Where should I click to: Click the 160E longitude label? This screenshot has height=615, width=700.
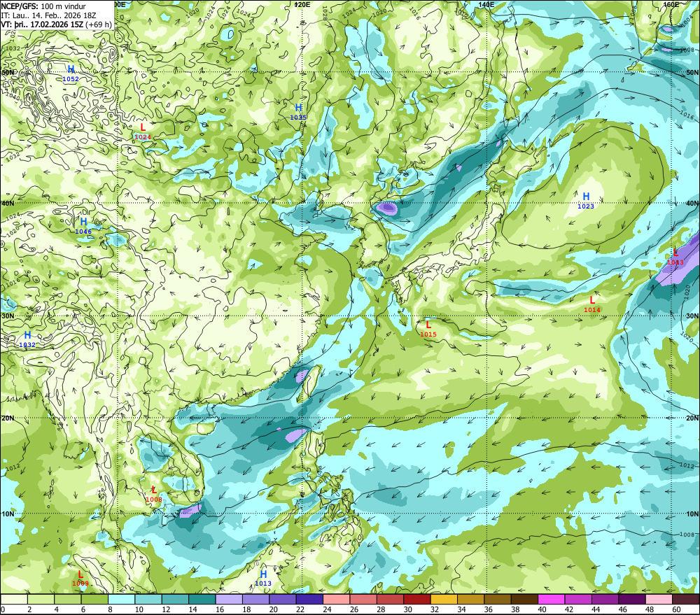point(671,4)
